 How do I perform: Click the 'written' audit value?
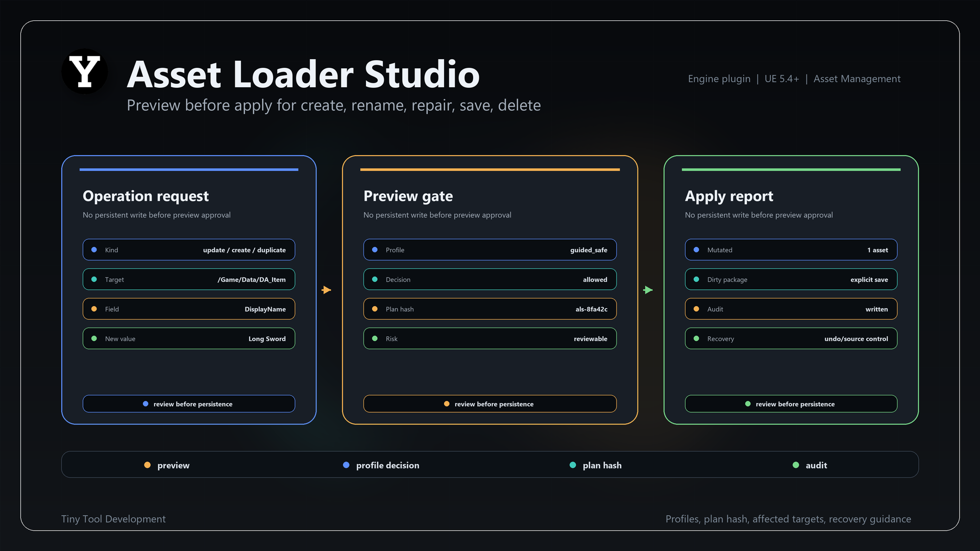pos(877,309)
